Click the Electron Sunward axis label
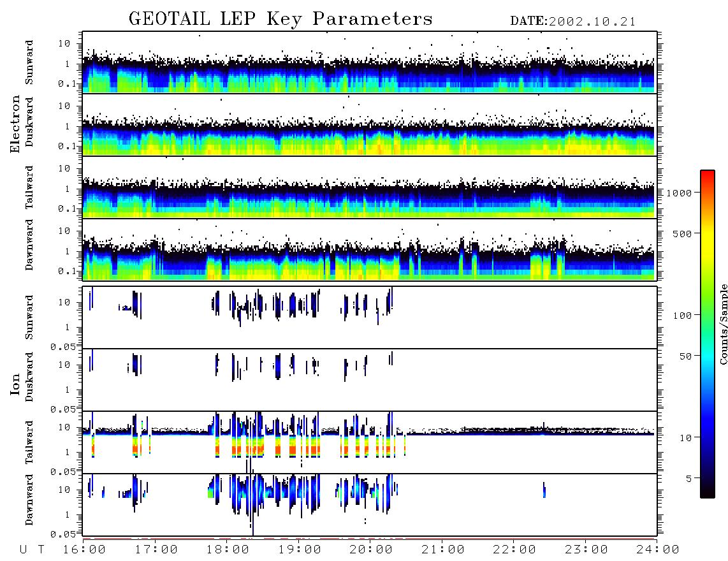Screen dimensions: 728x561 (29, 62)
